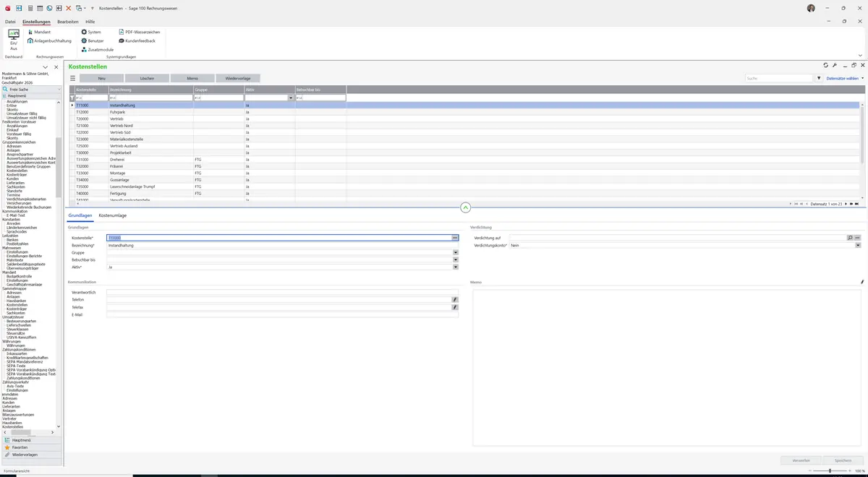Open Benutzer settings in the ribbon

pyautogui.click(x=93, y=40)
